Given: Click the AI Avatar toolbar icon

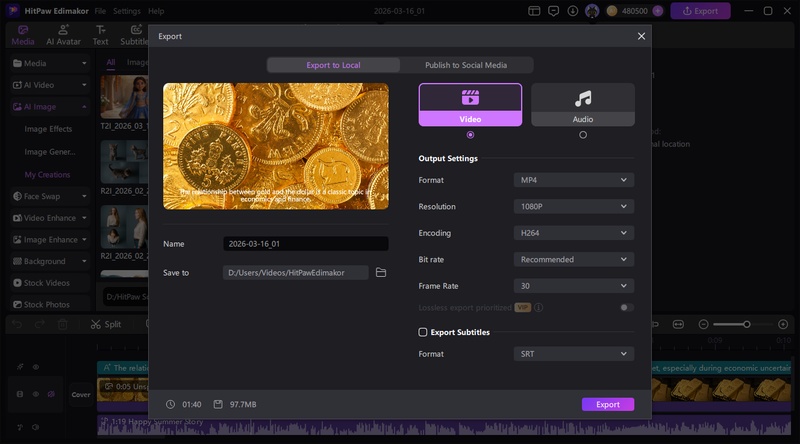Looking at the screenshot, I should tap(63, 35).
